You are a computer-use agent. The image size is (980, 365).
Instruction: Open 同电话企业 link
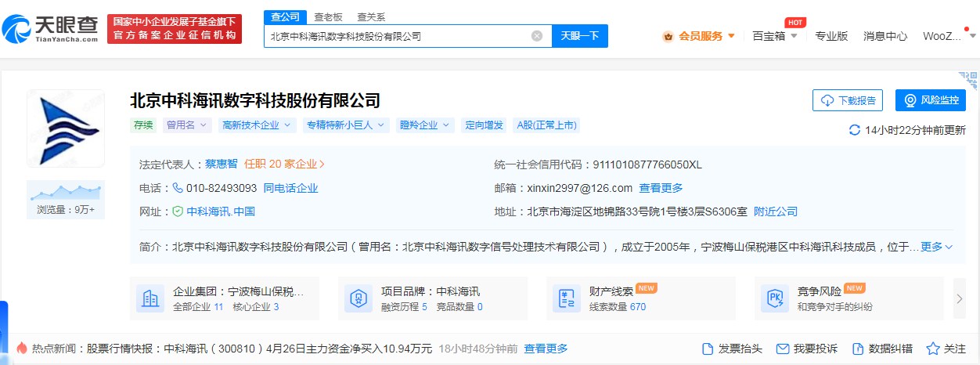pyautogui.click(x=290, y=188)
